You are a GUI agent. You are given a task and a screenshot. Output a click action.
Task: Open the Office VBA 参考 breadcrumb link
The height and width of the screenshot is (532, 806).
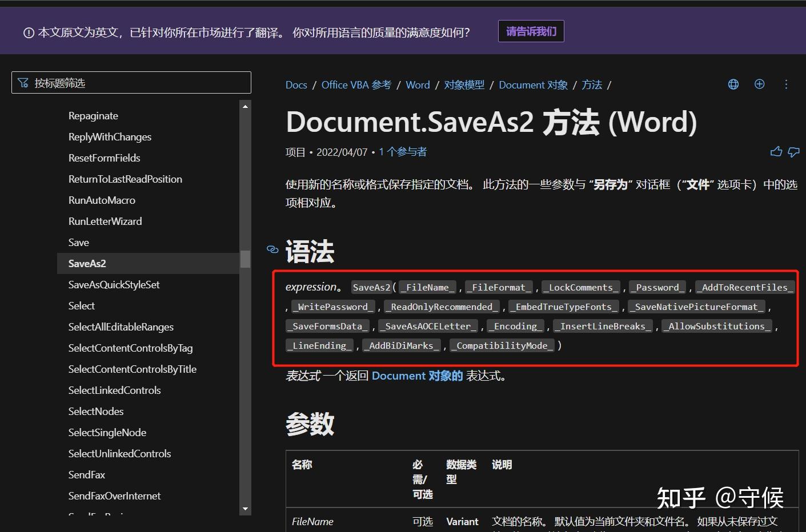pyautogui.click(x=356, y=85)
